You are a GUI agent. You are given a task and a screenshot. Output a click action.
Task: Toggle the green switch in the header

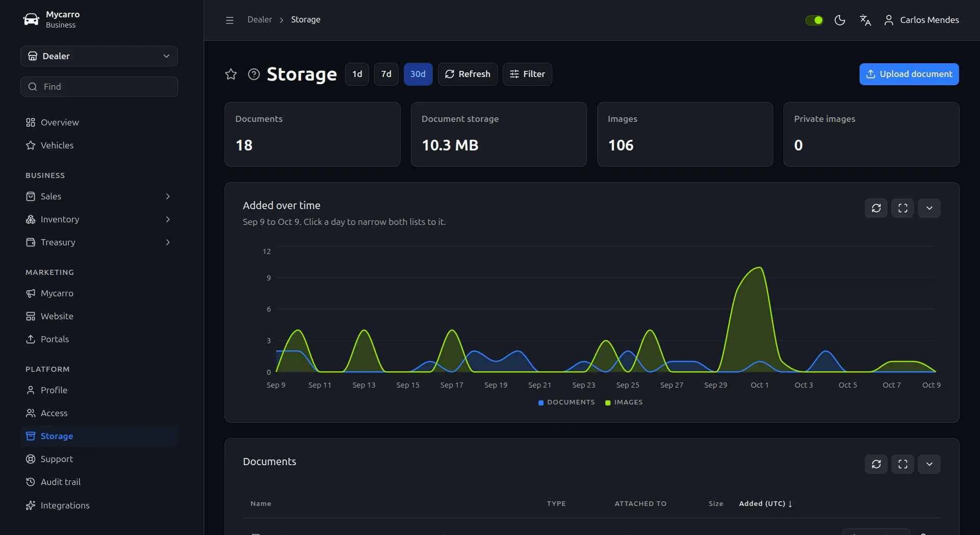click(x=814, y=20)
